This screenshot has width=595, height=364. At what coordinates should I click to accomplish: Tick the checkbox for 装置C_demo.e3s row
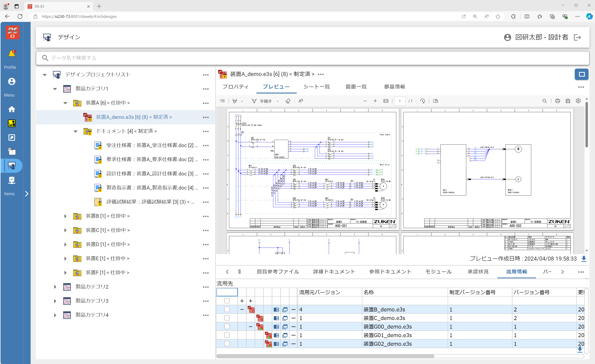227,318
